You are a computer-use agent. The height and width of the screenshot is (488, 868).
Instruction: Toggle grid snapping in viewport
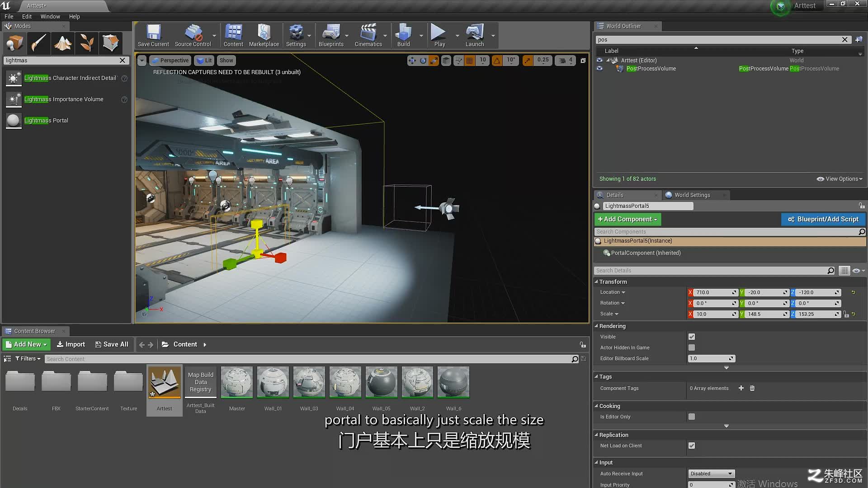tap(470, 61)
